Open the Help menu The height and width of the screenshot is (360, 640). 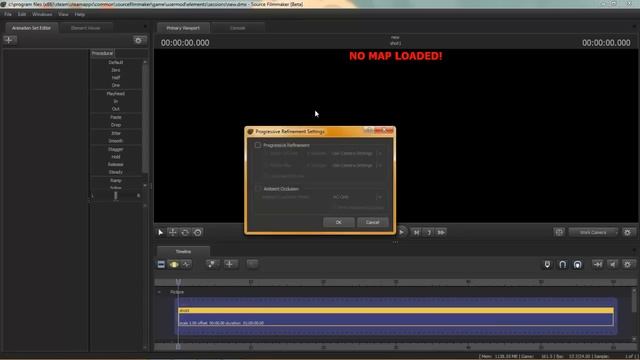[80, 14]
